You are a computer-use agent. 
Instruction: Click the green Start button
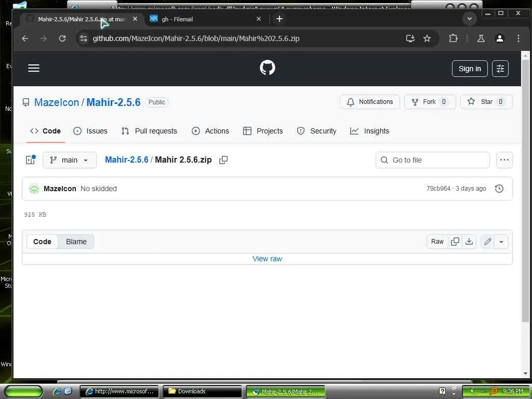[23, 392]
